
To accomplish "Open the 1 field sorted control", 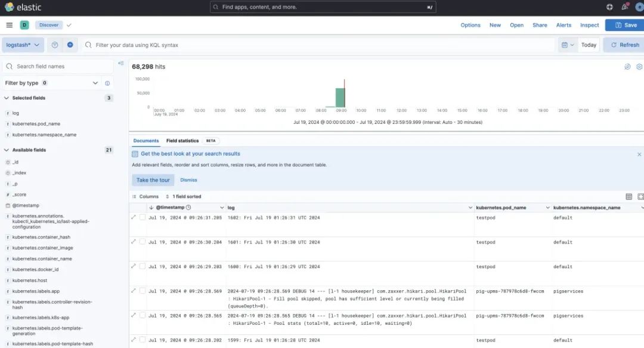I will [x=183, y=197].
